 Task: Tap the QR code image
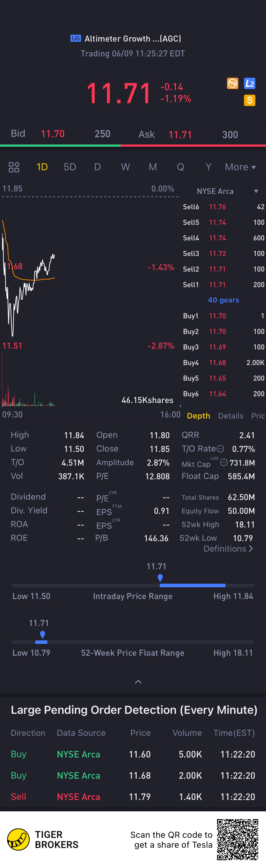click(237, 839)
